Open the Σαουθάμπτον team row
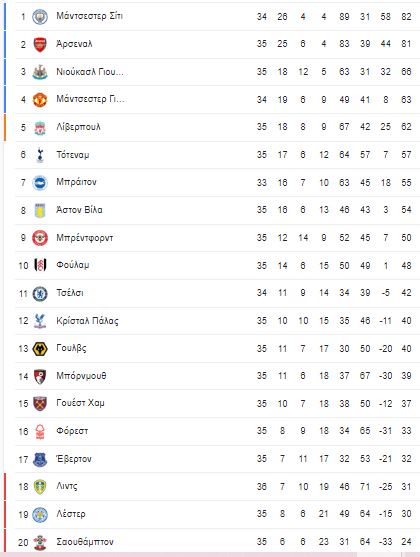Image resolution: width=420 pixels, height=557 pixels. (217, 542)
